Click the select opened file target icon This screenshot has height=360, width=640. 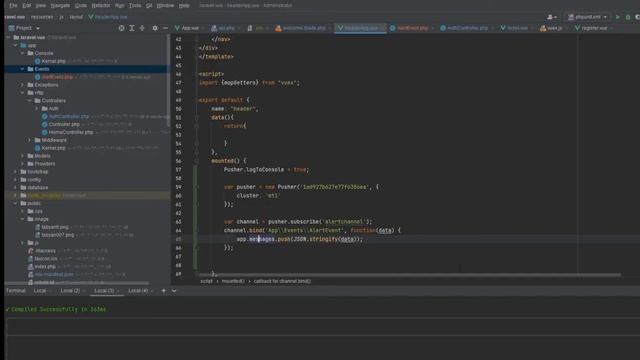pyautogui.click(x=121, y=28)
